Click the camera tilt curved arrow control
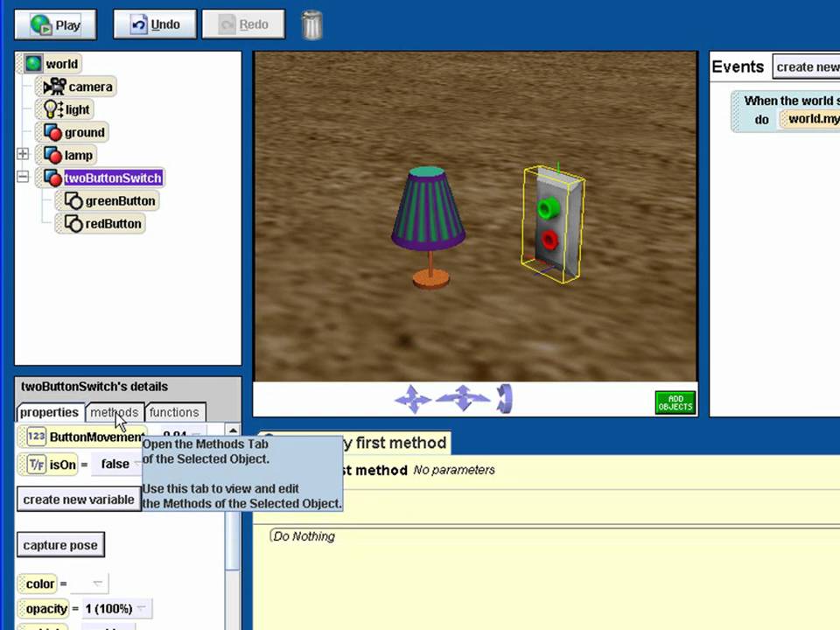Viewport: 840px width, 630px height. (504, 399)
